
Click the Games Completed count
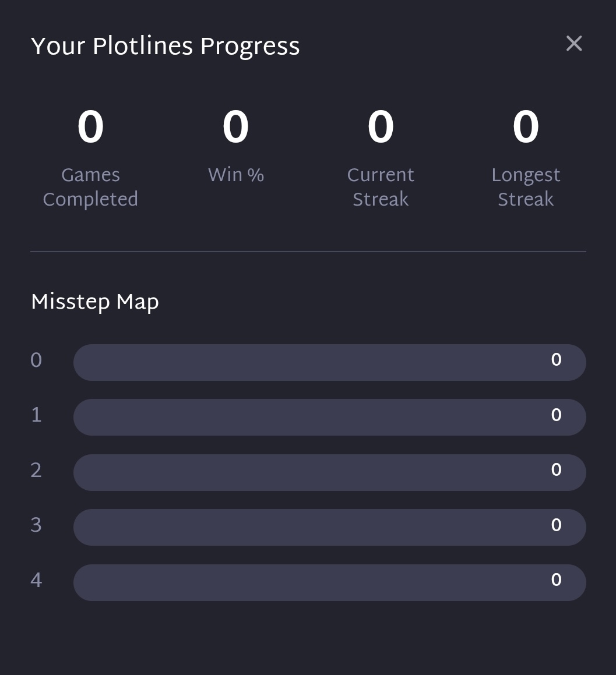click(x=90, y=127)
